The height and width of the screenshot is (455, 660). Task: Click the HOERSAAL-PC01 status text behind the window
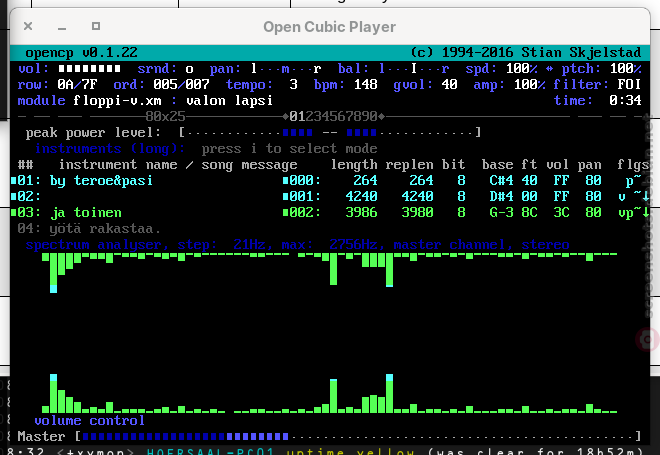tap(210, 451)
